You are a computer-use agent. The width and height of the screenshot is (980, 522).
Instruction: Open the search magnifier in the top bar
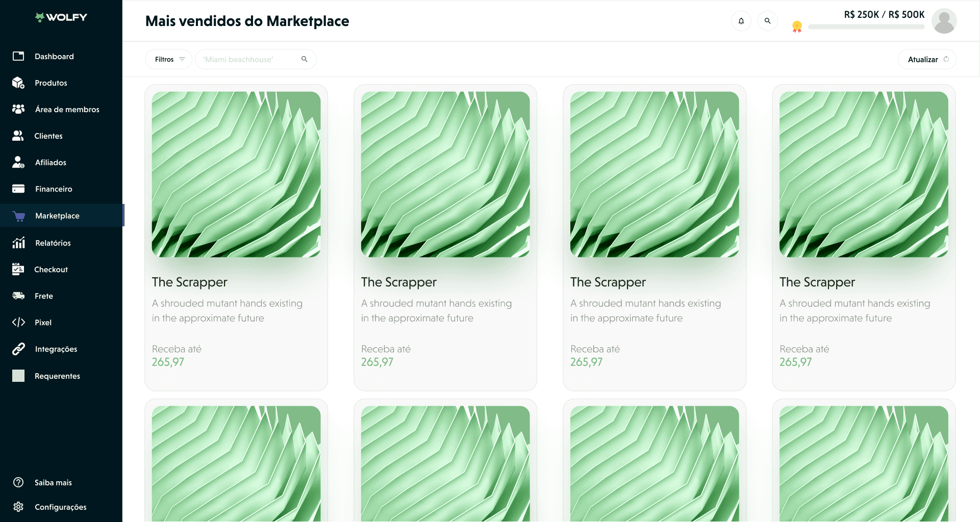768,21
